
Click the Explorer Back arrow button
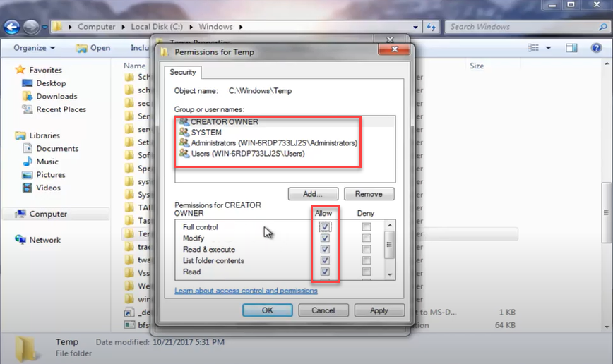pos(11,27)
